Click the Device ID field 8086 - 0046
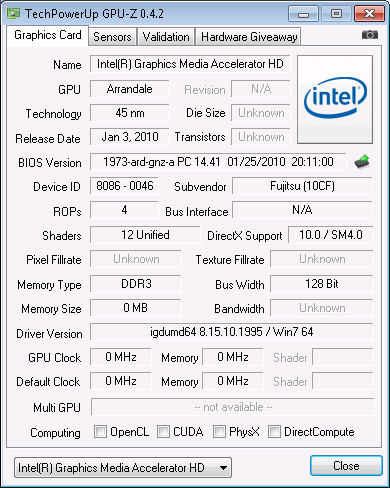 (x=124, y=186)
